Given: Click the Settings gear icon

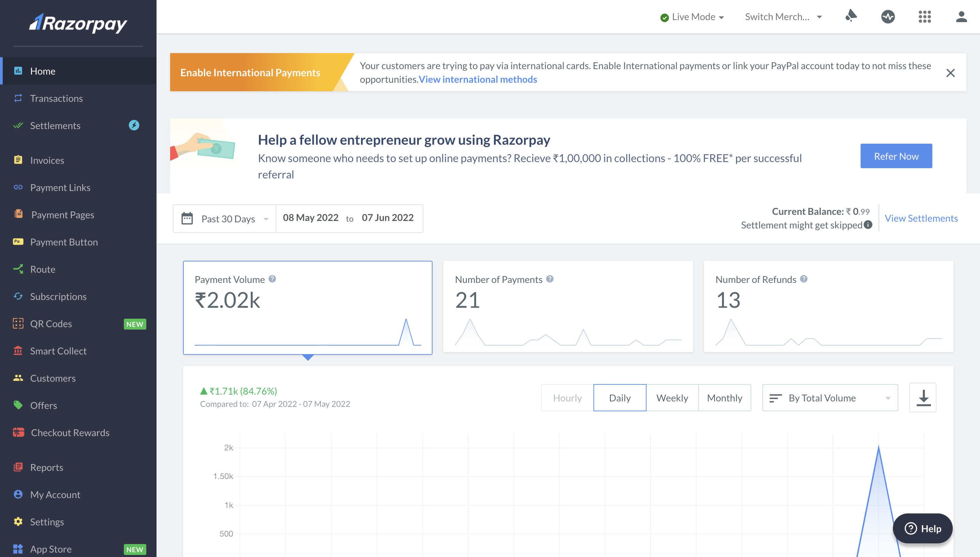Looking at the screenshot, I should pos(18,522).
